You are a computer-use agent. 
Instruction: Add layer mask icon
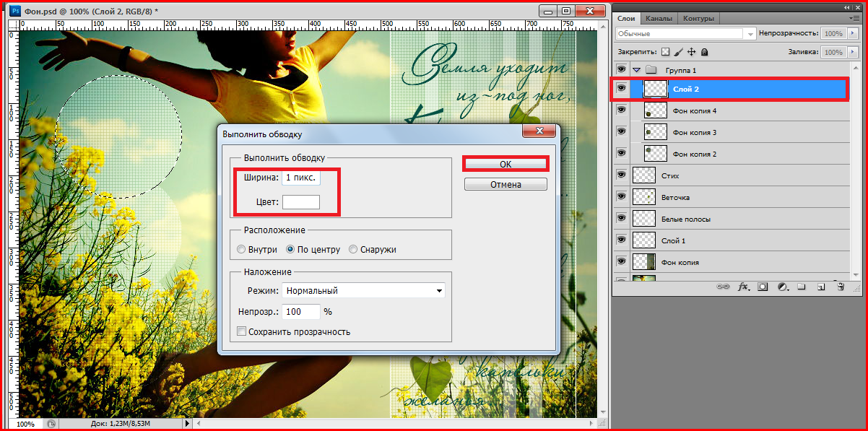point(763,287)
